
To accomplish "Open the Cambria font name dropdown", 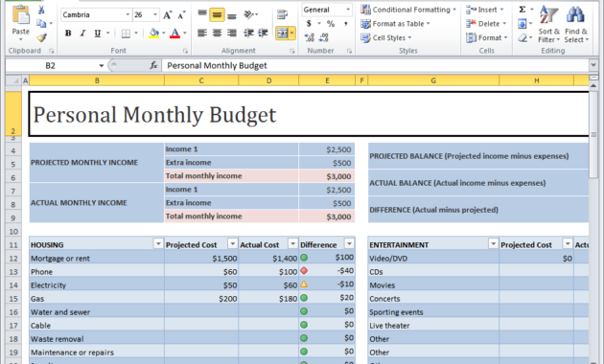I will pos(128,15).
